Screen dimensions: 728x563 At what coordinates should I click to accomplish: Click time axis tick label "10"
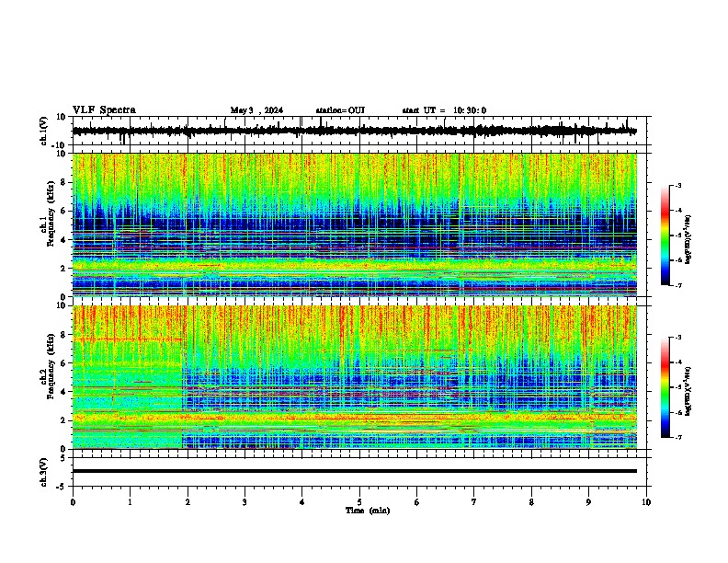646,502
